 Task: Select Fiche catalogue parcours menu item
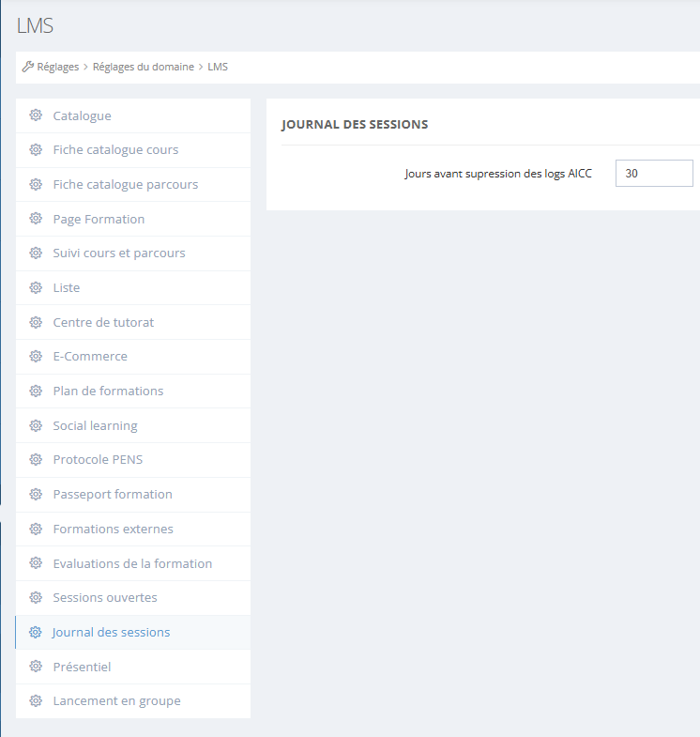point(125,184)
